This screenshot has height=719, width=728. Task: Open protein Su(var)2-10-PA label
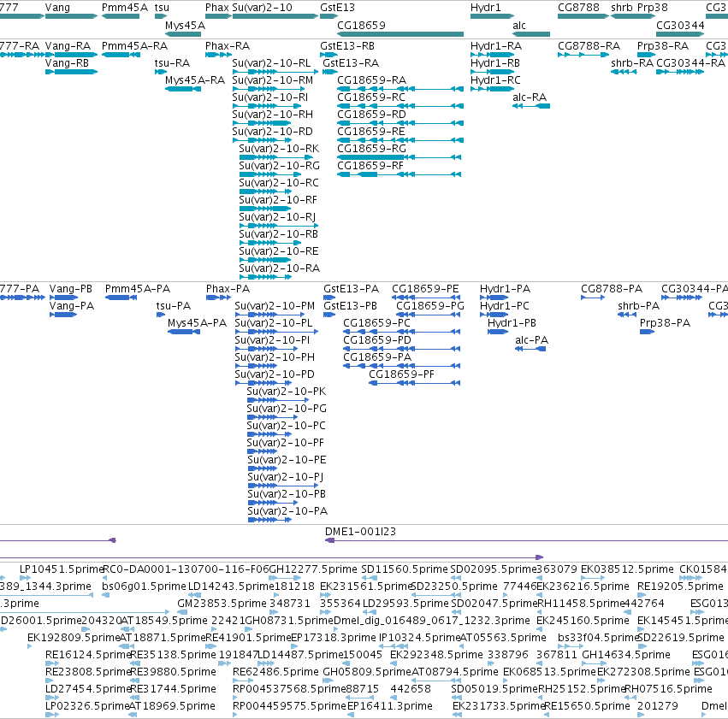(x=287, y=511)
